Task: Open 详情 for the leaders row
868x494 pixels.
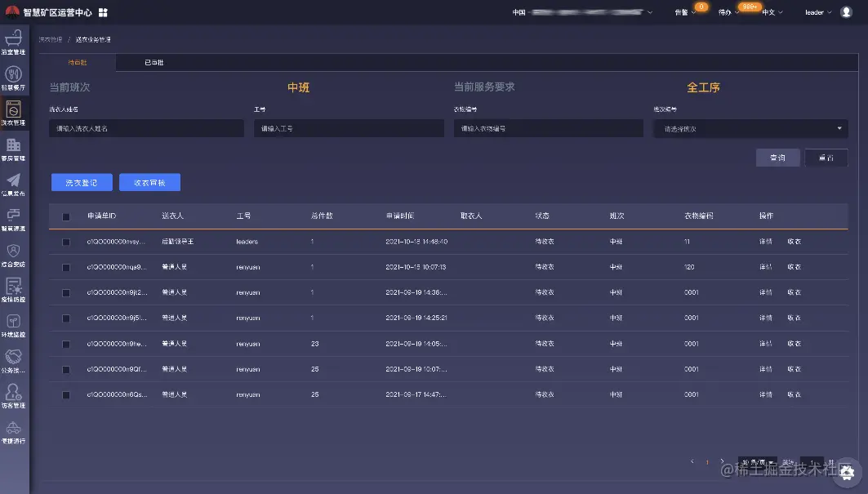Action: (766, 242)
